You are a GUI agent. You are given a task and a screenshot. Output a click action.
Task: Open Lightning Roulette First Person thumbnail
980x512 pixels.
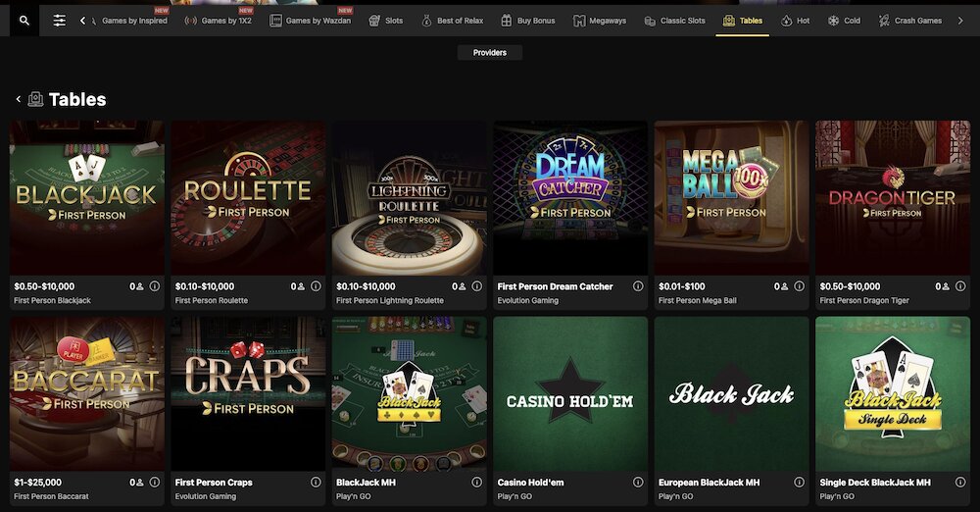pyautogui.click(x=410, y=198)
